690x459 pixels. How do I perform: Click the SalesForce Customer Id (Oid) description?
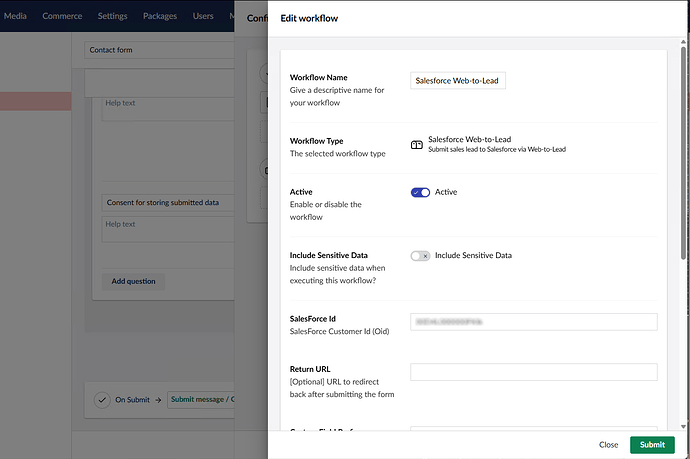[339, 331]
